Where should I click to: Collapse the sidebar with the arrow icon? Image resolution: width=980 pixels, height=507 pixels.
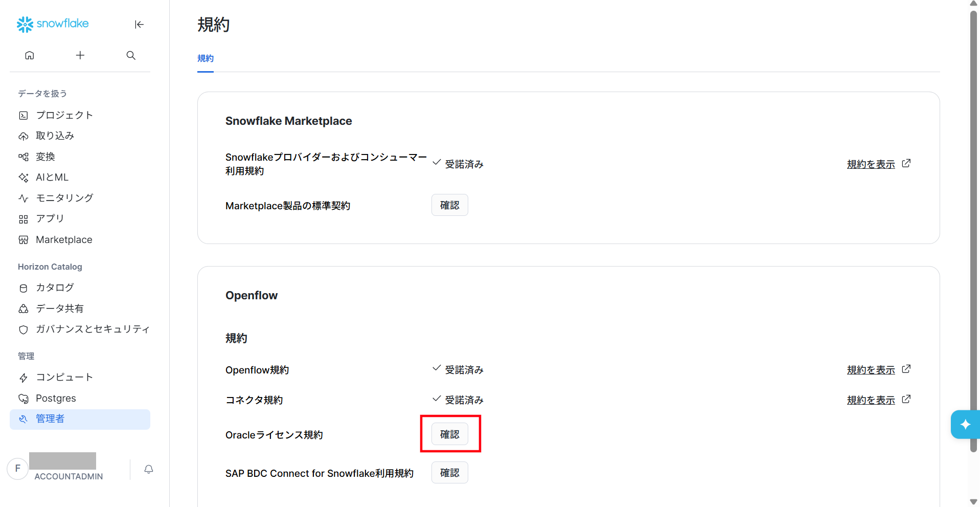click(x=139, y=25)
